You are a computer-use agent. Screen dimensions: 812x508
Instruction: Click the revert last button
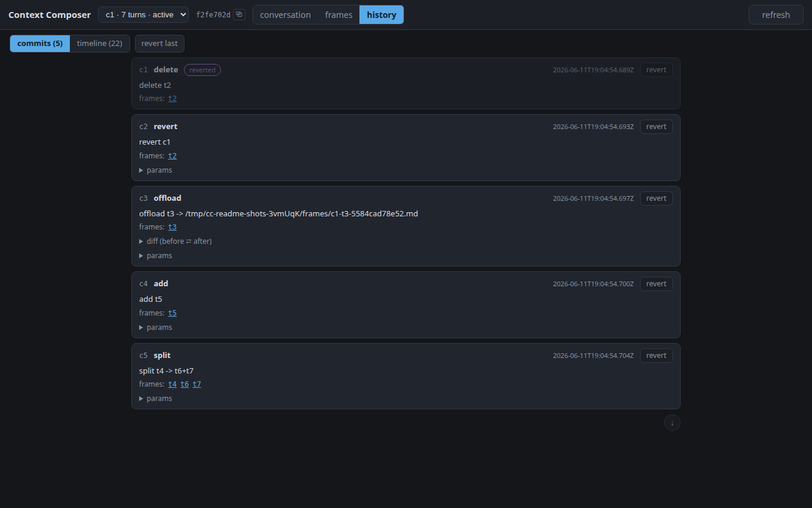tap(159, 44)
